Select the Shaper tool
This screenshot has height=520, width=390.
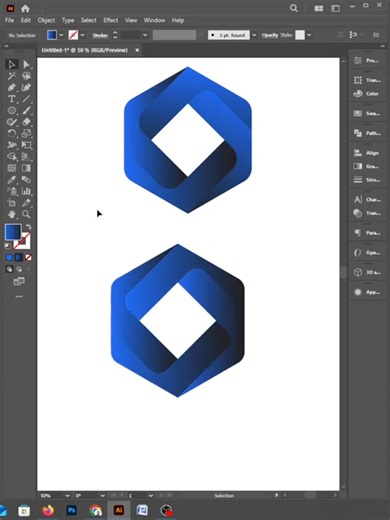point(12,122)
